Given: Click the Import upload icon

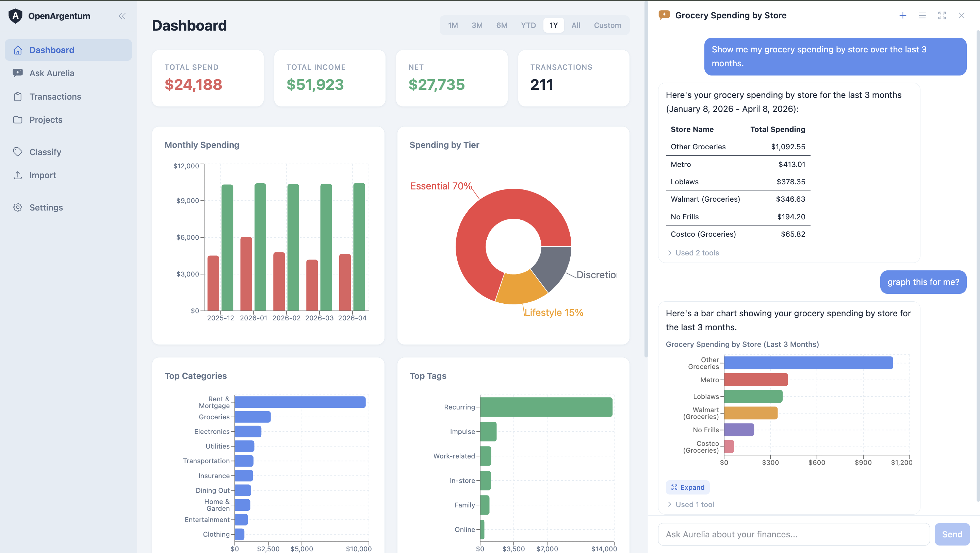Looking at the screenshot, I should 17,175.
